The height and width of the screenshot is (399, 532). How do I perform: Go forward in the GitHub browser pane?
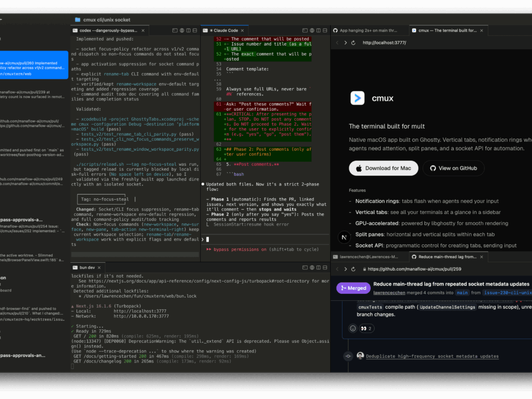pyautogui.click(x=346, y=269)
